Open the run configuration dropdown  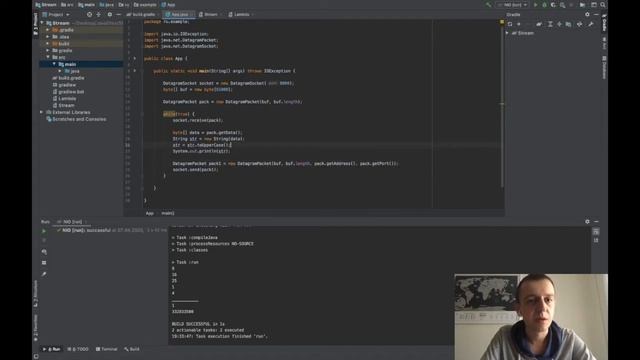(x=512, y=5)
